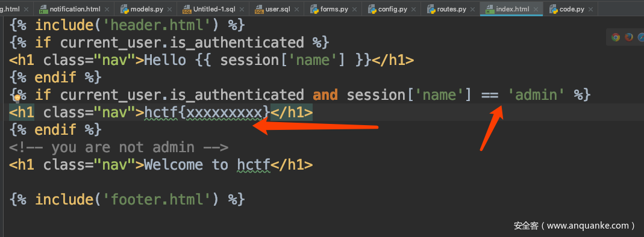The height and width of the screenshot is (237, 644).
Task: Click the 'admin' string literal
Action: click(x=536, y=95)
